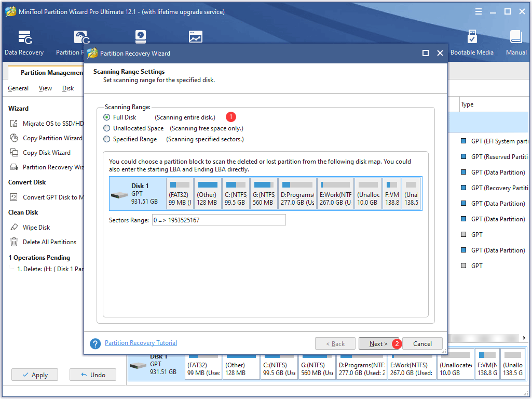Select D:Programs in main window disk map
The width and height of the screenshot is (532, 399).
[362, 366]
